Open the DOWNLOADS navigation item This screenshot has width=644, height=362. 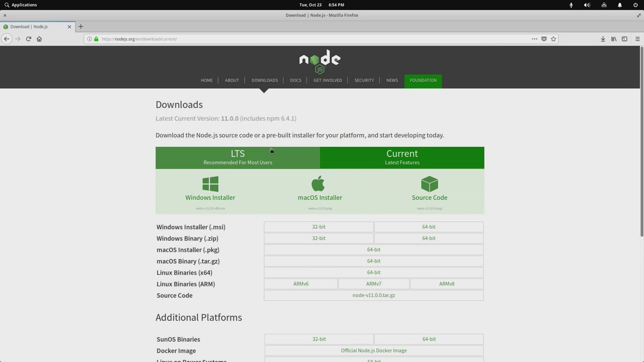click(x=265, y=80)
